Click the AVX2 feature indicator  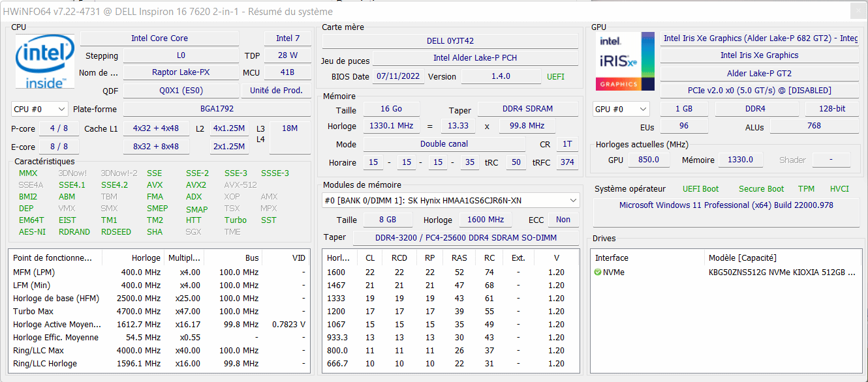click(x=196, y=185)
